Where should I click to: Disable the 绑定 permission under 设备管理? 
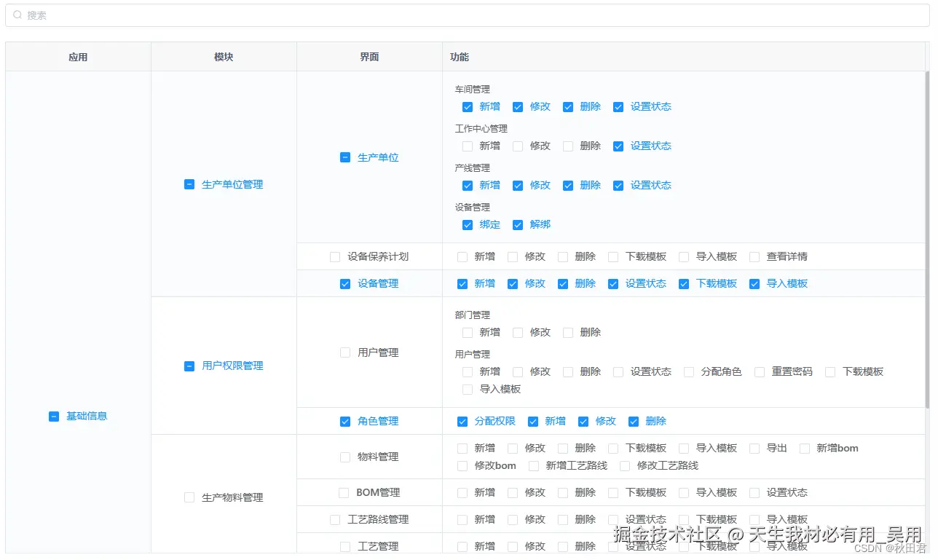point(467,224)
